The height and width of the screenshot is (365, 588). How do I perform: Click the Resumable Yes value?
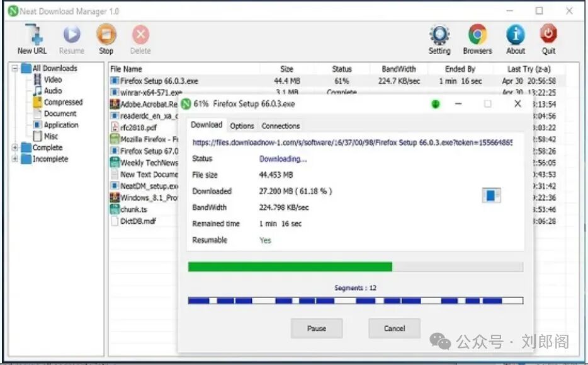point(265,240)
